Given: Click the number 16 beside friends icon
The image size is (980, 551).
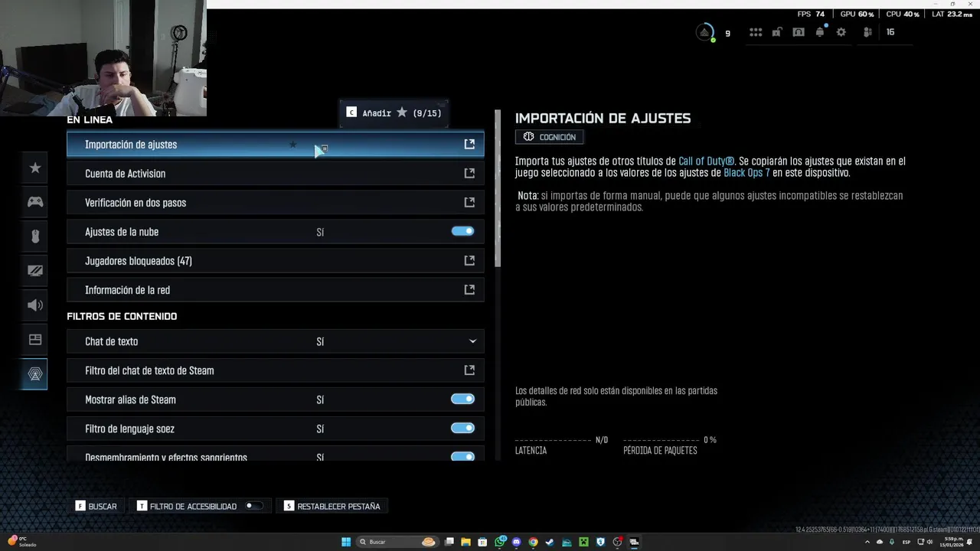Looking at the screenshot, I should pyautogui.click(x=890, y=32).
